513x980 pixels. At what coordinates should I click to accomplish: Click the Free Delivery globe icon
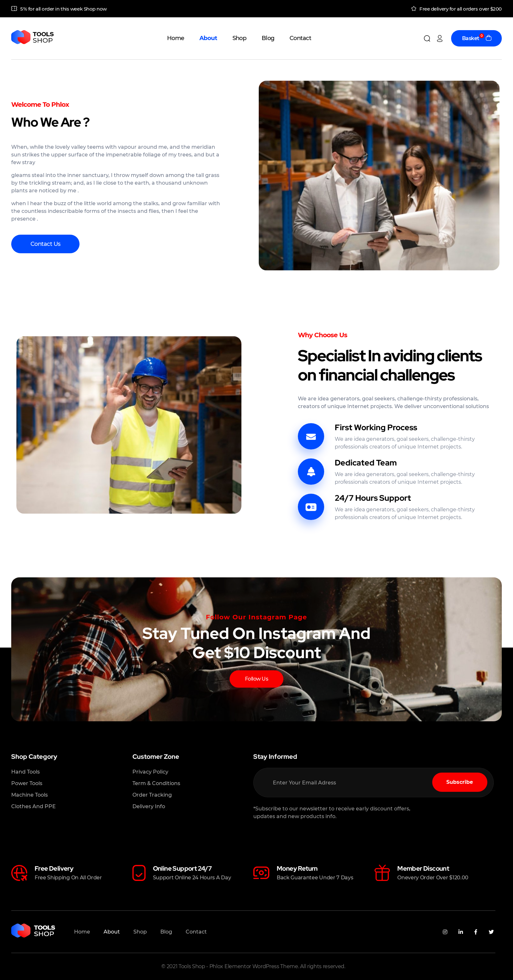coord(20,873)
